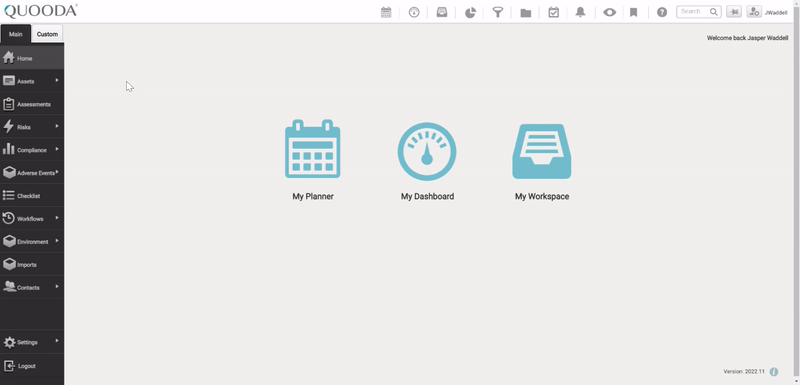
Task: Open the calendar checkmark tasks icon
Action: pyautogui.click(x=554, y=12)
